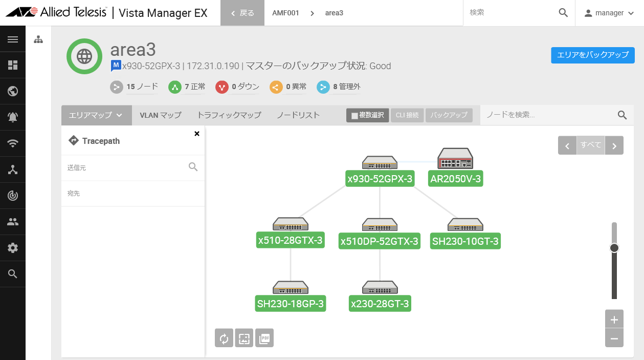This screenshot has height=360, width=644.
Task: Switch to the VLAN マップ tab
Action: pyautogui.click(x=161, y=115)
